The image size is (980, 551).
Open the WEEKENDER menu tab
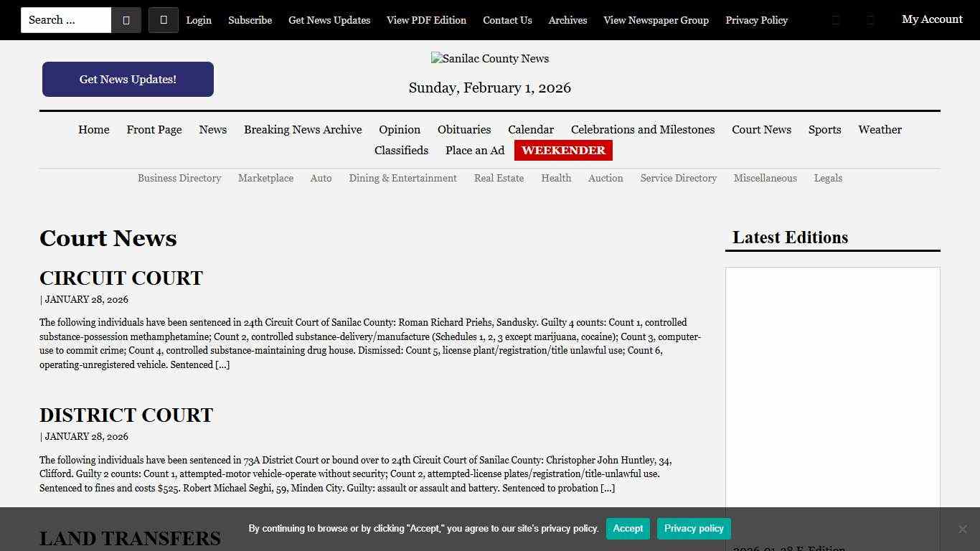[x=563, y=151]
